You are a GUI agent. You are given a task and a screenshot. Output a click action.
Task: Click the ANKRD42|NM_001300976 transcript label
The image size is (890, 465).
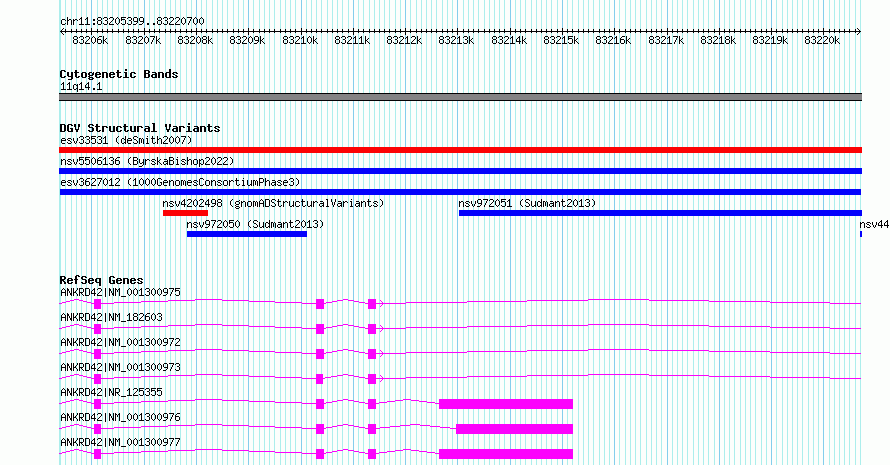click(x=120, y=417)
